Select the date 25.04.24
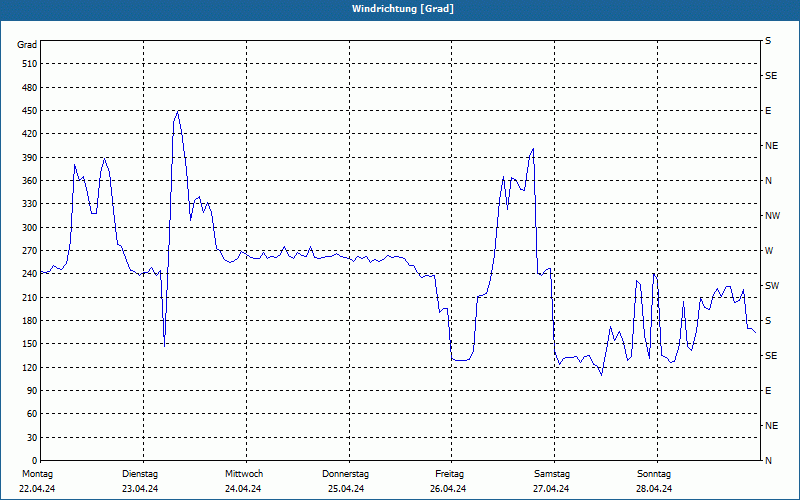This screenshot has height=500, width=800. (346, 489)
